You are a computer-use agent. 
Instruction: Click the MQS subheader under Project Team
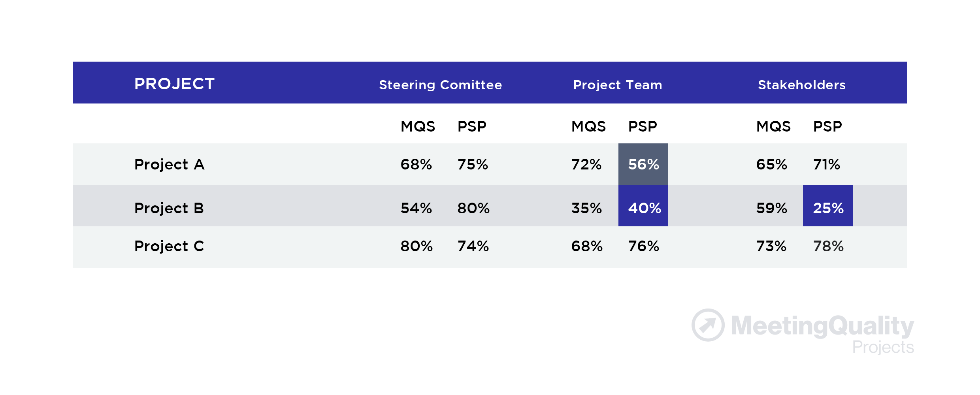point(588,126)
